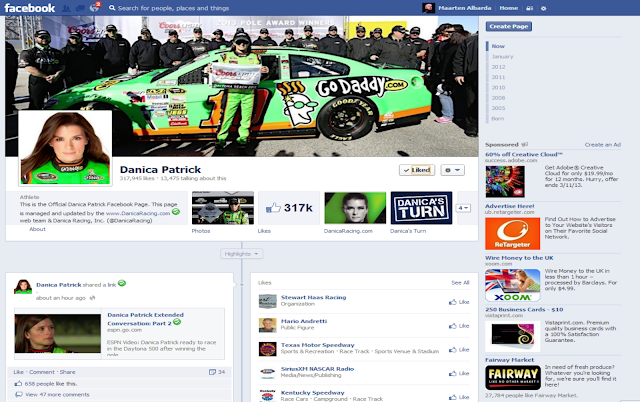Jump to 2010 in the timeline navigator

(x=498, y=87)
